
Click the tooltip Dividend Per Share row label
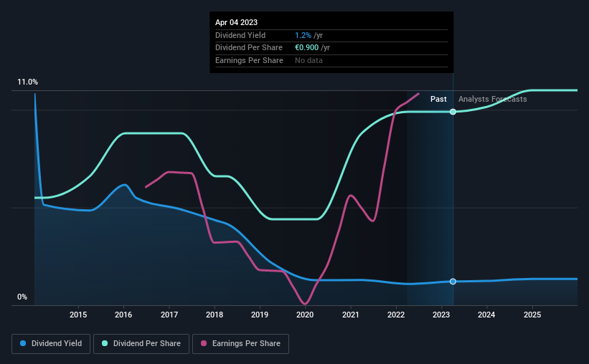(x=249, y=48)
